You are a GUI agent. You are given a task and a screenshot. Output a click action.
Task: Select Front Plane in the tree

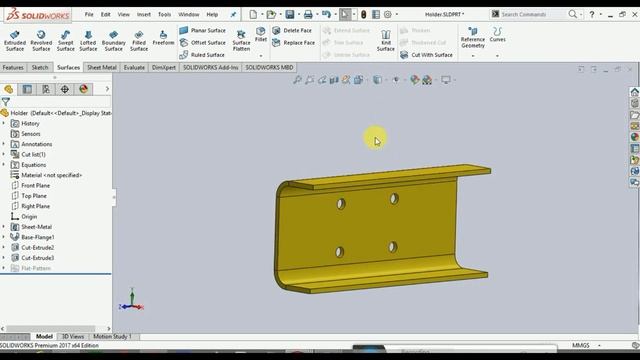click(x=31, y=185)
